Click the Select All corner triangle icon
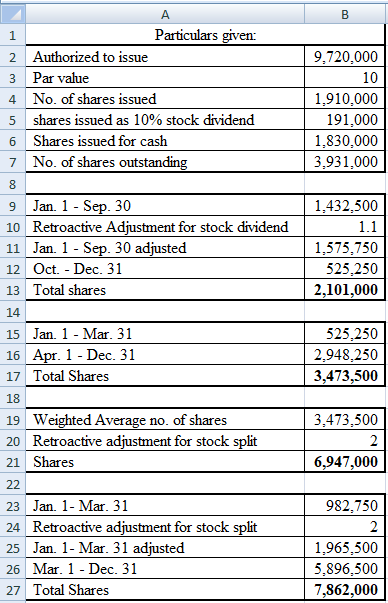Image resolution: width=388 pixels, height=603 pixels. pyautogui.click(x=13, y=14)
